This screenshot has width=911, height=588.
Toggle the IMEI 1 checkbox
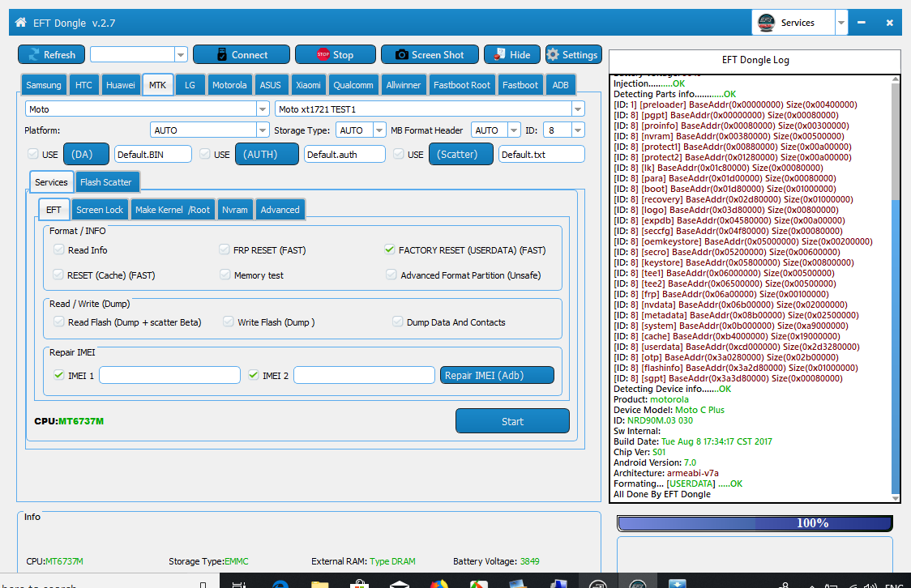tap(58, 375)
